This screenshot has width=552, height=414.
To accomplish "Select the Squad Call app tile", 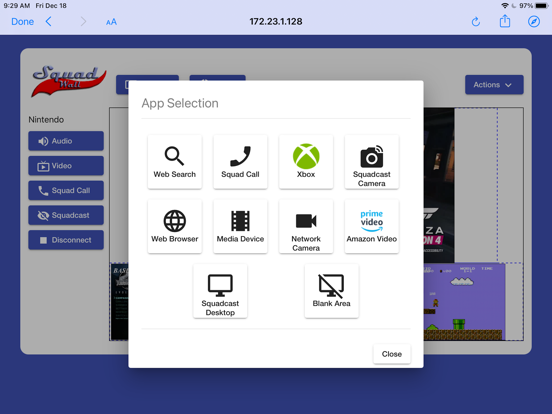I will 240,162.
